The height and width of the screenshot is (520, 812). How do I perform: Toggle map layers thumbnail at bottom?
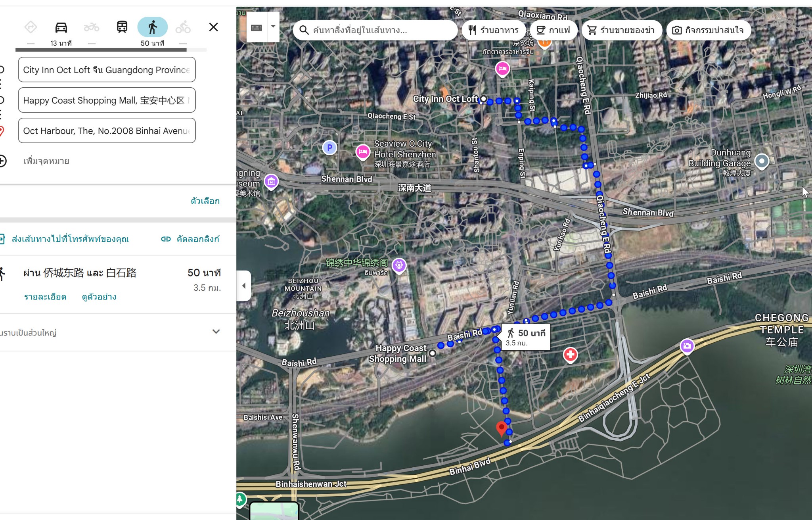pos(274,511)
